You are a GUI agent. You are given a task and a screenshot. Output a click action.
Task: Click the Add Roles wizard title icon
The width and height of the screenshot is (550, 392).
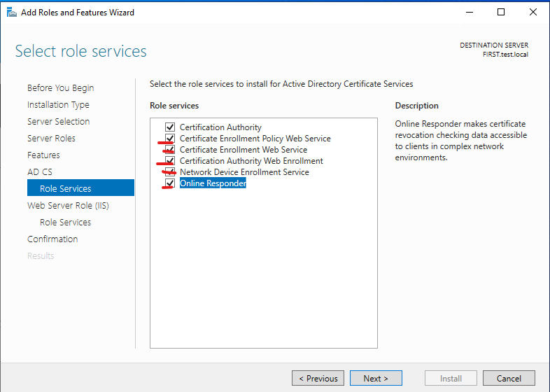click(12, 13)
